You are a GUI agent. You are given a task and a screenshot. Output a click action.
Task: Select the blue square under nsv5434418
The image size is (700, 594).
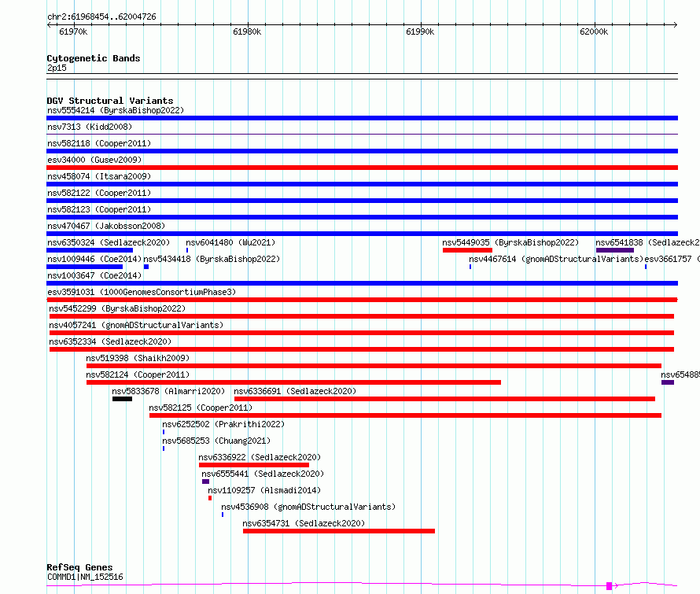coord(146,267)
